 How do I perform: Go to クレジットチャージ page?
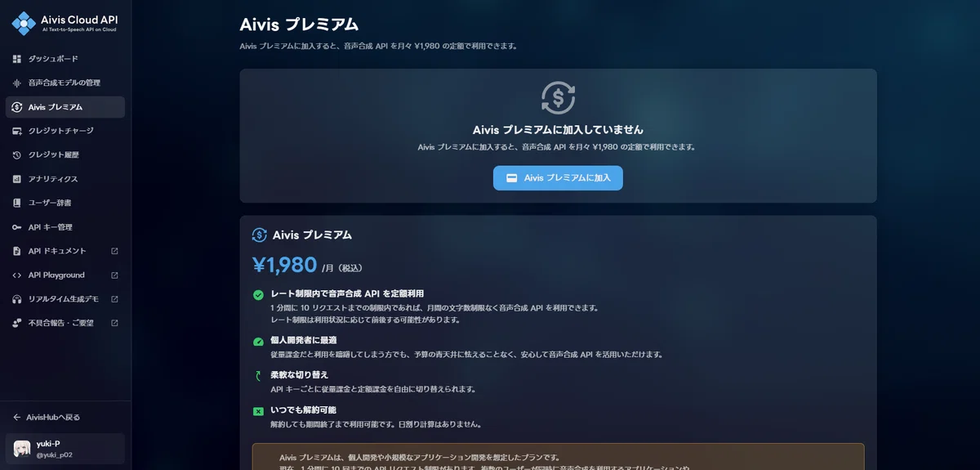[65, 131]
